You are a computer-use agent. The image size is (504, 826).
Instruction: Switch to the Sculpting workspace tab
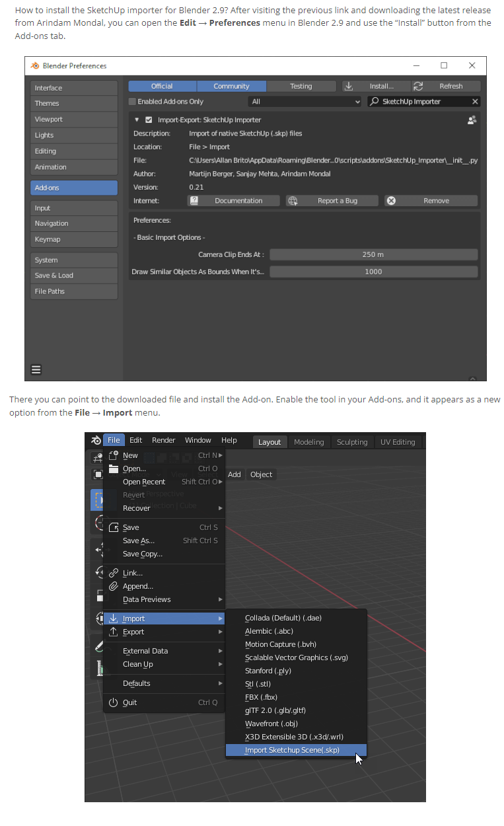[x=352, y=442]
